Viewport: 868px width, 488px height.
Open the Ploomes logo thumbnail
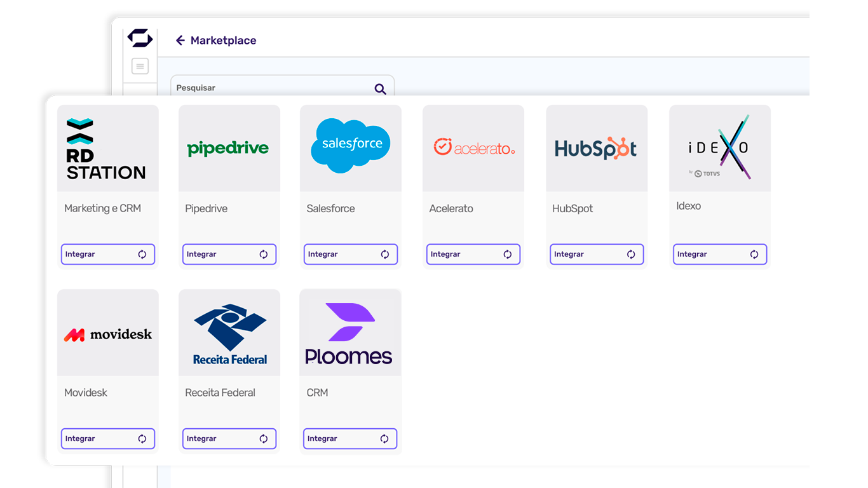coord(350,332)
